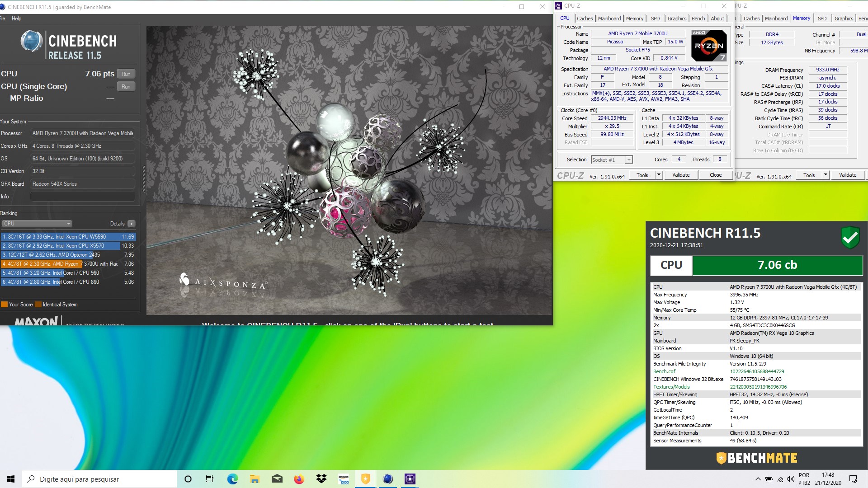Viewport: 868px width, 488px height.
Task: Open the Amazon taskbar shortcut
Action: [x=344, y=479]
